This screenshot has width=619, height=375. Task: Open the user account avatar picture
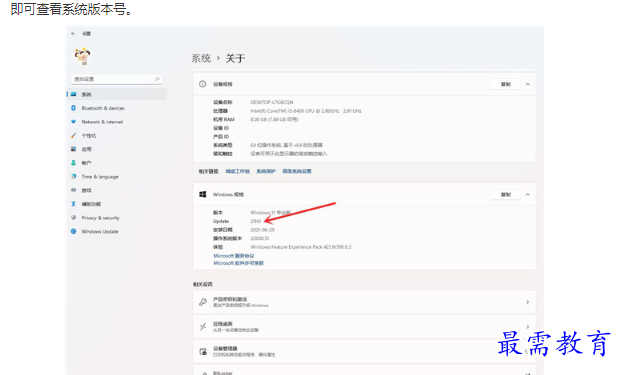click(82, 56)
